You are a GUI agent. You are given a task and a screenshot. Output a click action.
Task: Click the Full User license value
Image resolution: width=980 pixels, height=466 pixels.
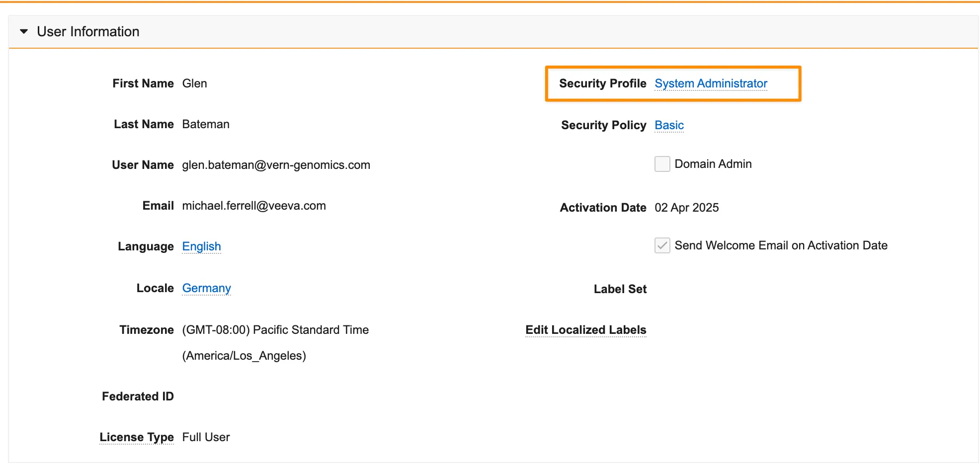tap(206, 437)
